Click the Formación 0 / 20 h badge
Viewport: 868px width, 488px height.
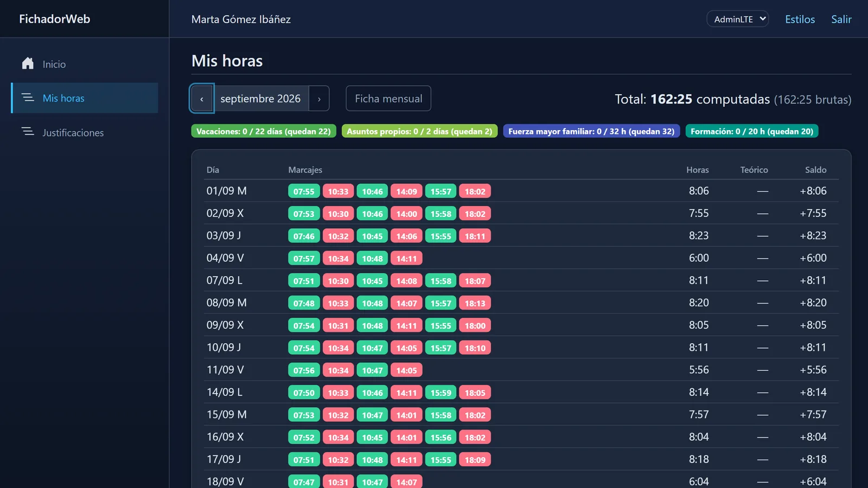click(752, 131)
